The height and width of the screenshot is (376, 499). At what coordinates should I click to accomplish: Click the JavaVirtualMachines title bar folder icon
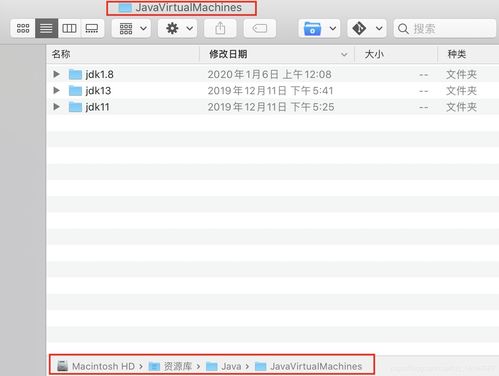coord(125,8)
